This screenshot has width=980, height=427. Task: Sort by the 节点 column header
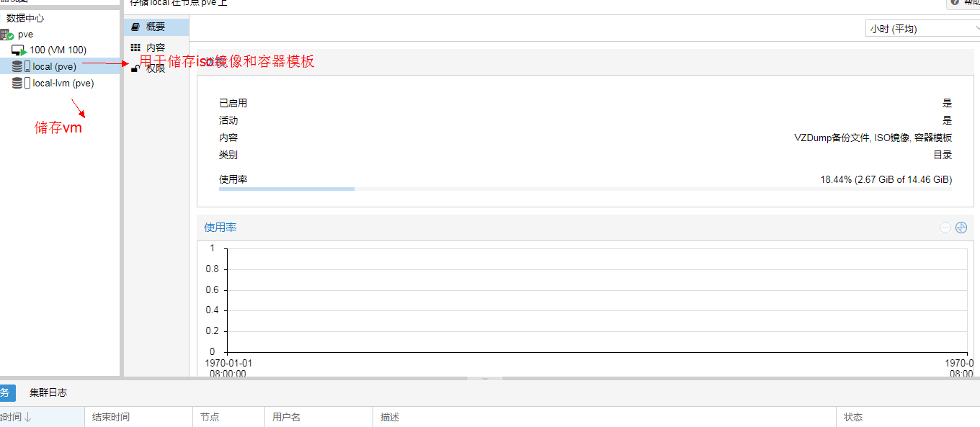pyautogui.click(x=229, y=417)
